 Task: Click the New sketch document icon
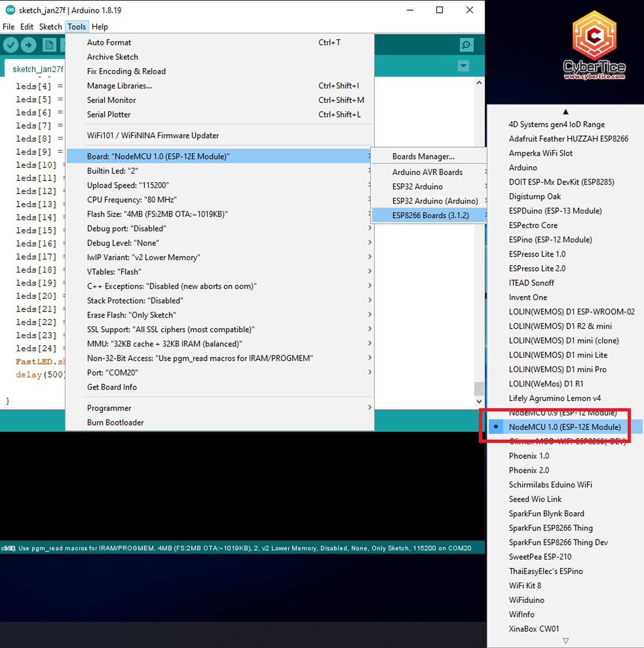click(49, 45)
